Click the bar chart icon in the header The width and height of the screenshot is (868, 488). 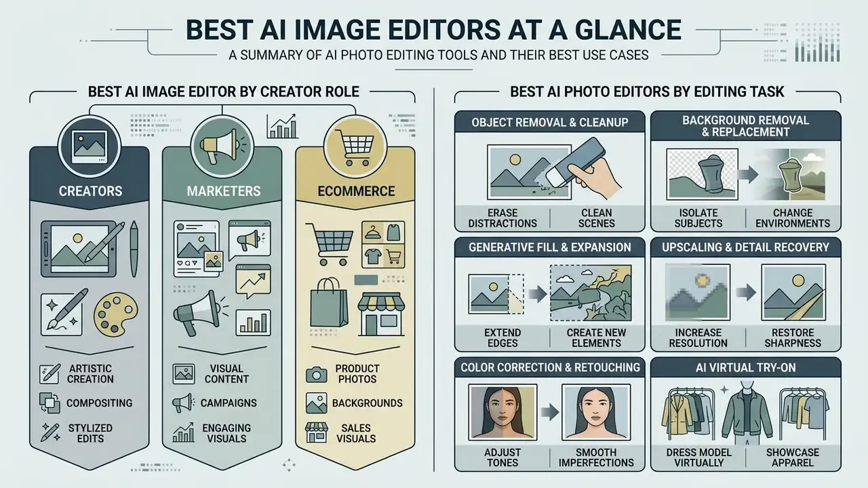[x=818, y=45]
